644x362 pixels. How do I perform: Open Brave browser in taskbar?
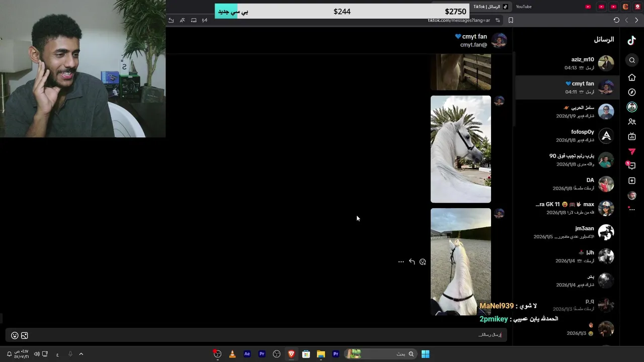[291, 354]
